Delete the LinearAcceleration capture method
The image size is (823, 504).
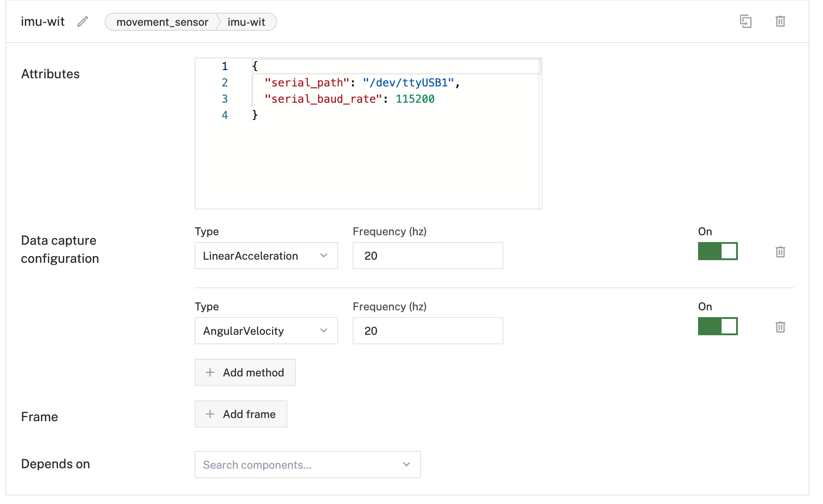pyautogui.click(x=780, y=252)
